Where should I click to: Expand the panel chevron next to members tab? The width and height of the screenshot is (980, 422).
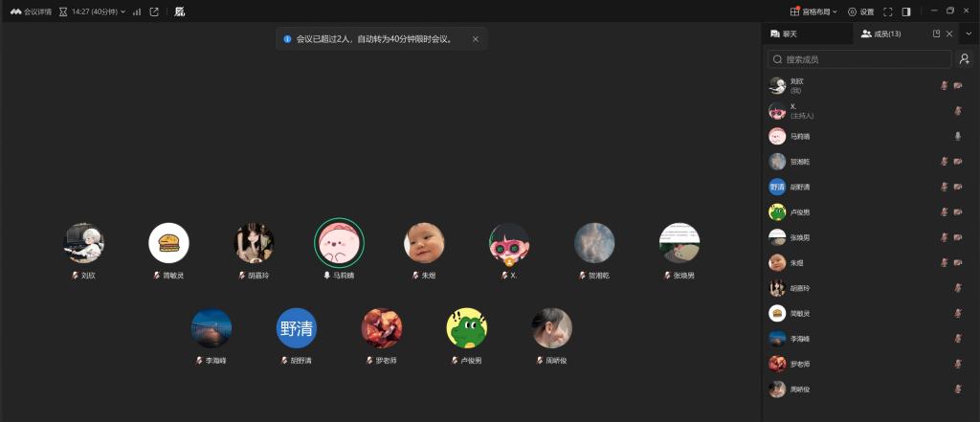[x=968, y=33]
